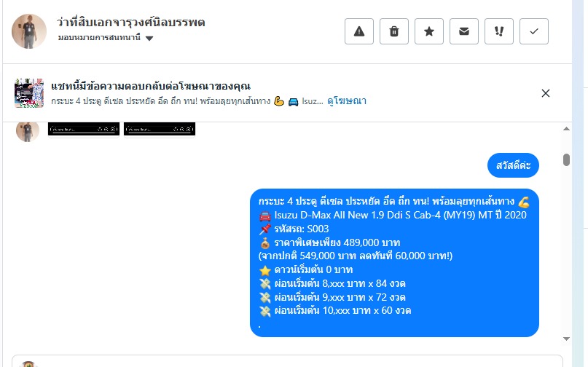Image resolution: width=588 pixels, height=367 pixels.
Task: Click first line of car ad message
Action: coord(394,201)
